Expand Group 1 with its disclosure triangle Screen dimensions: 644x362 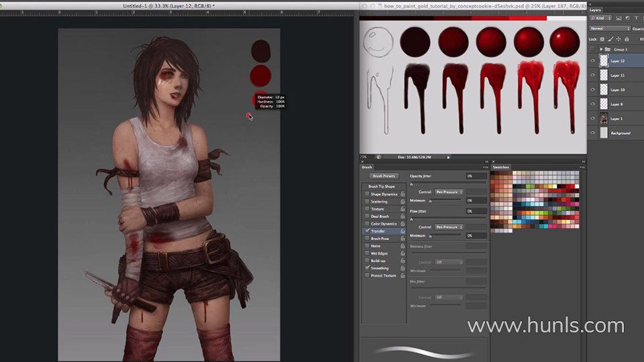tap(601, 49)
